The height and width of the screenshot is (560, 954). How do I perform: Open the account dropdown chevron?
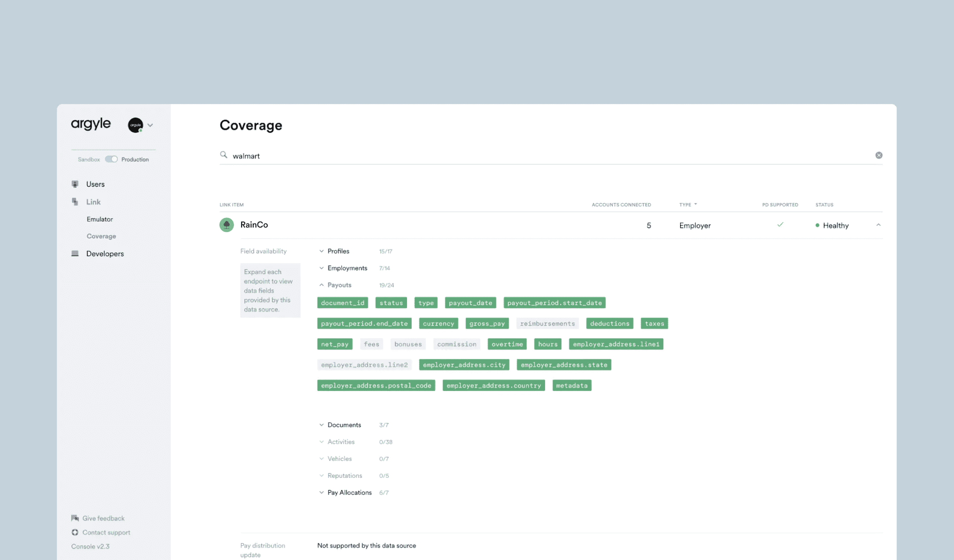pos(150,125)
